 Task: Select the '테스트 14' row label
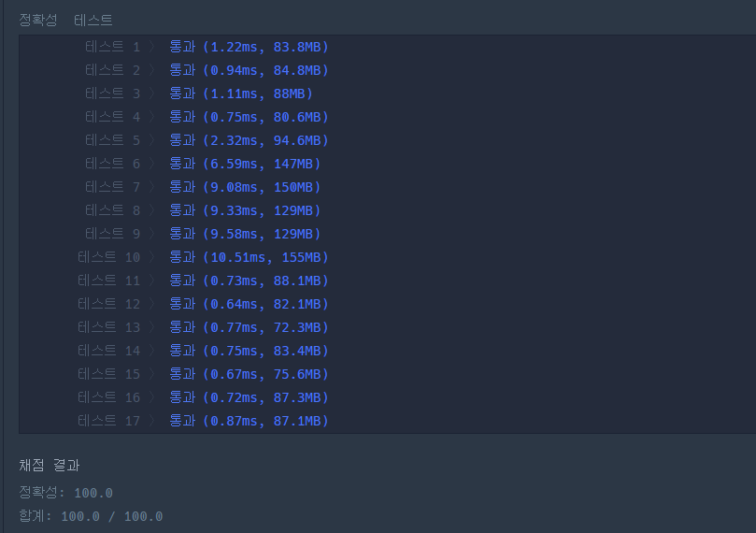[108, 351]
